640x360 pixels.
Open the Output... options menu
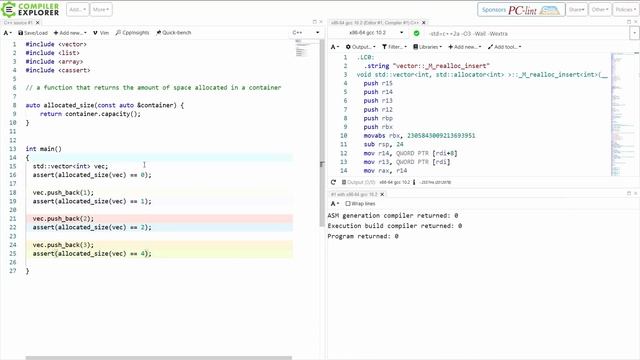coord(360,47)
